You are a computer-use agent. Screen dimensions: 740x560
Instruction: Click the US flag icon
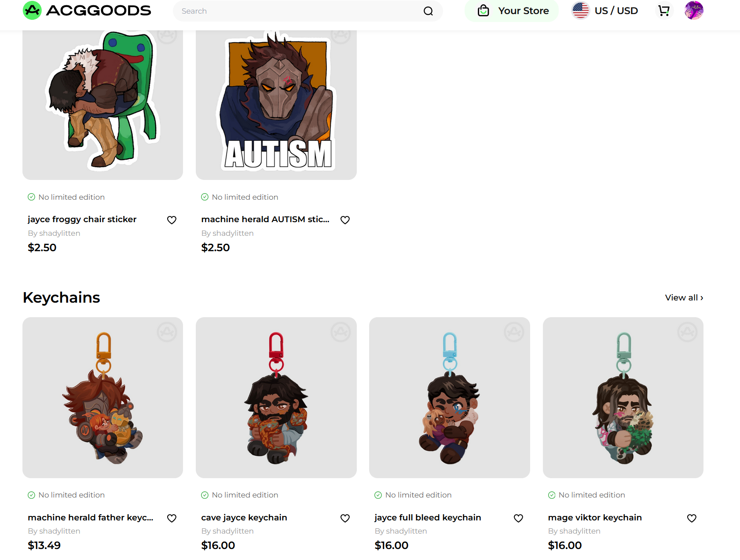pos(580,11)
